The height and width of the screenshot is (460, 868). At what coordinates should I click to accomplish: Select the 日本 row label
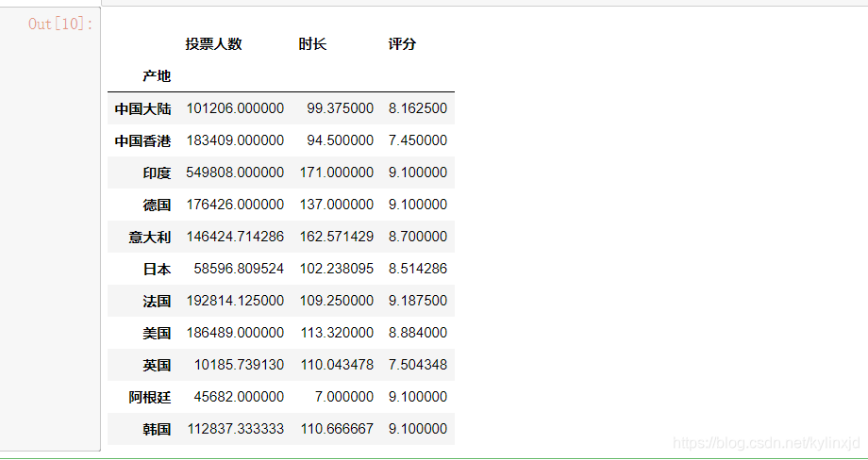[x=157, y=269]
